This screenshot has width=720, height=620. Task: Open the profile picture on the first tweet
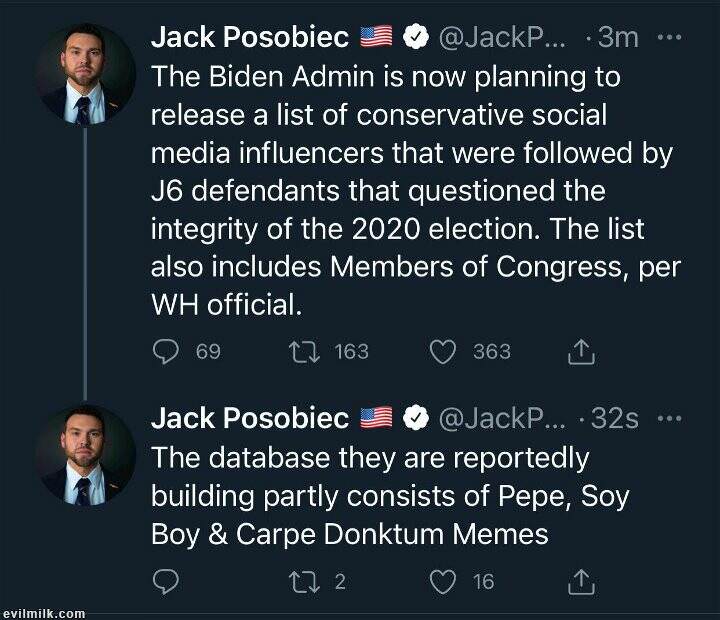84,73
